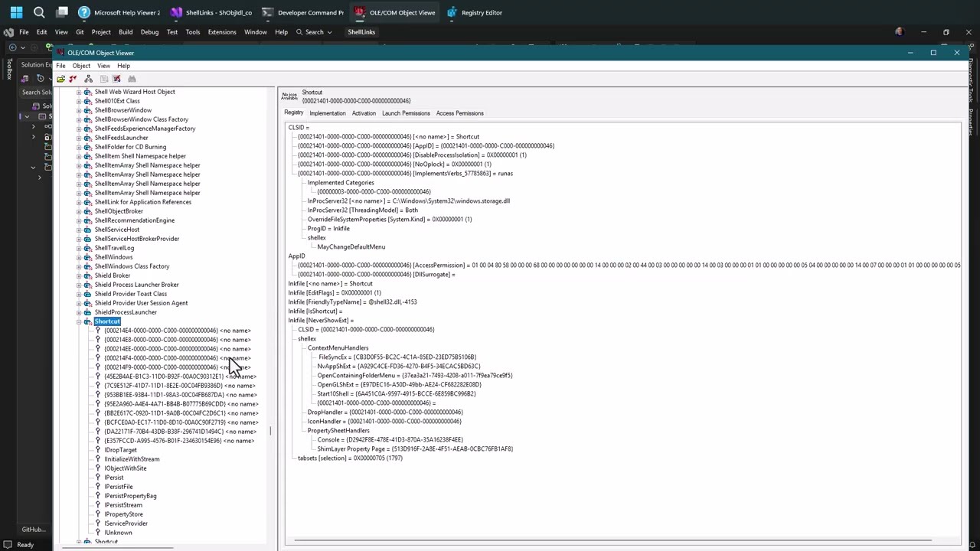
Task: Click the red-crossed Release Instance toolbar icon
Action: pyautogui.click(x=116, y=79)
